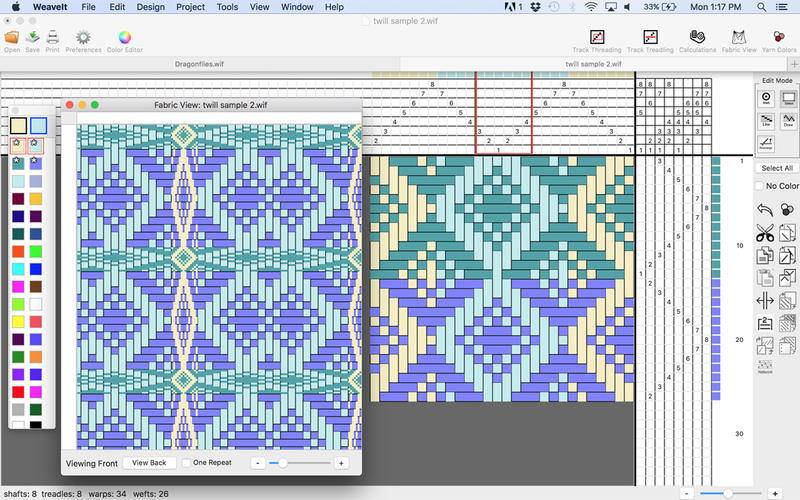
Task: Open the Tools menu
Action: [227, 7]
